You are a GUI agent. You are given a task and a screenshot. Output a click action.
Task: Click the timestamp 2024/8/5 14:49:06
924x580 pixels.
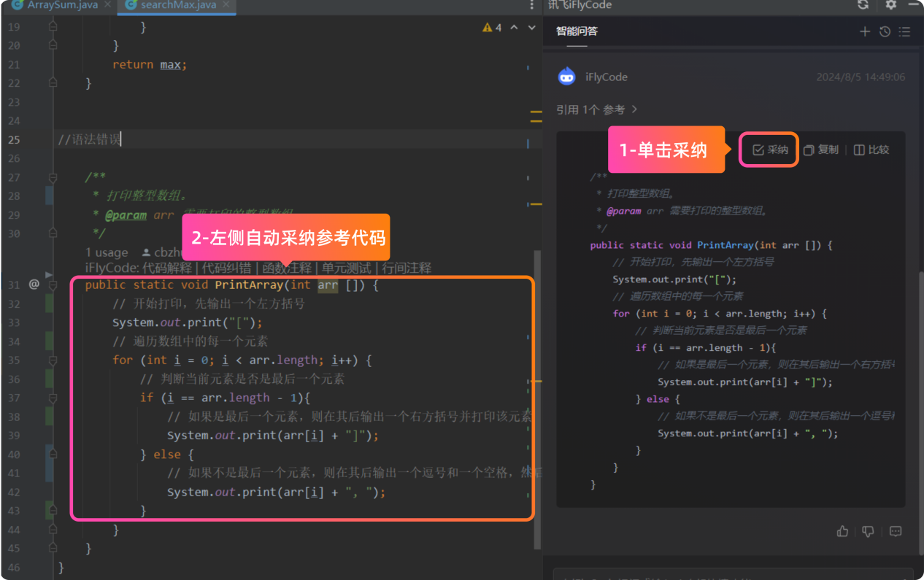[861, 77]
